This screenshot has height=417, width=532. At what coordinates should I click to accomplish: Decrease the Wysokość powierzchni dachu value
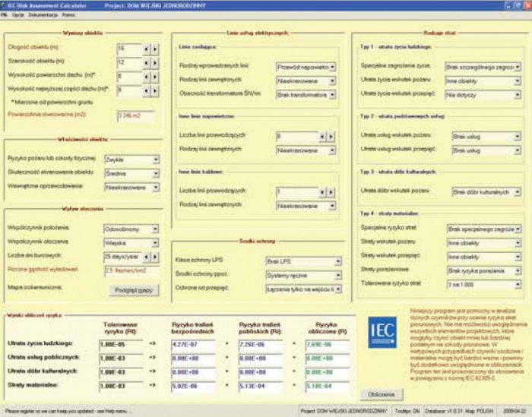[x=146, y=77]
